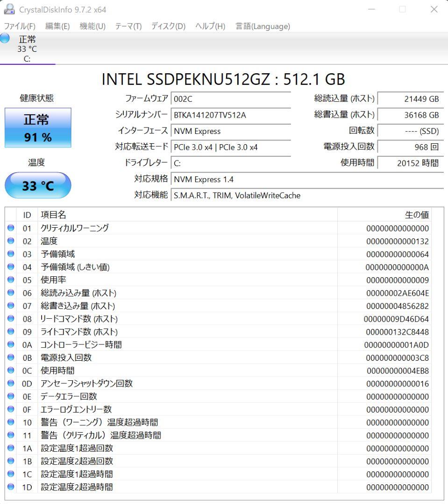
Task: Click status orb of row 07 総書き込み量
Action: click(x=11, y=306)
